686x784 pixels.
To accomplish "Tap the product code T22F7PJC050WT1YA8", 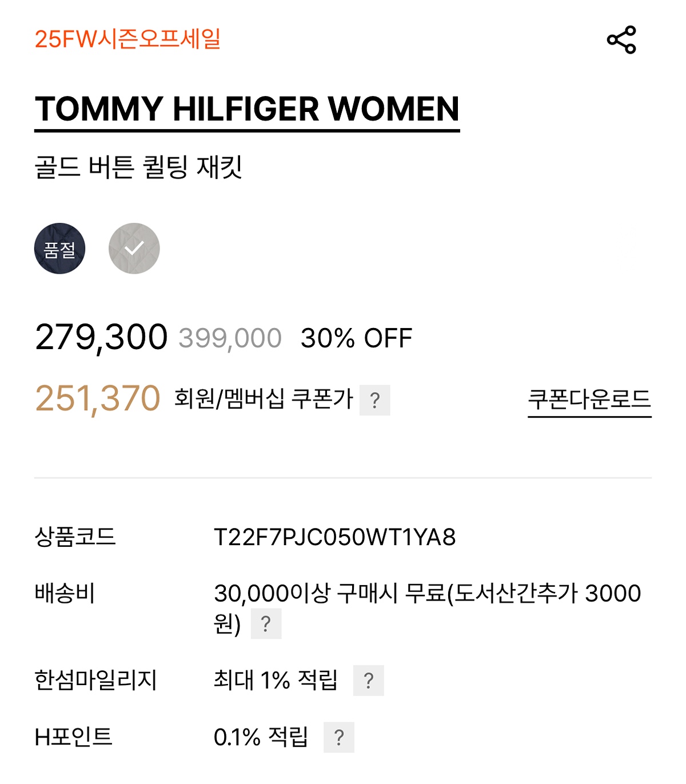I will coord(334,537).
